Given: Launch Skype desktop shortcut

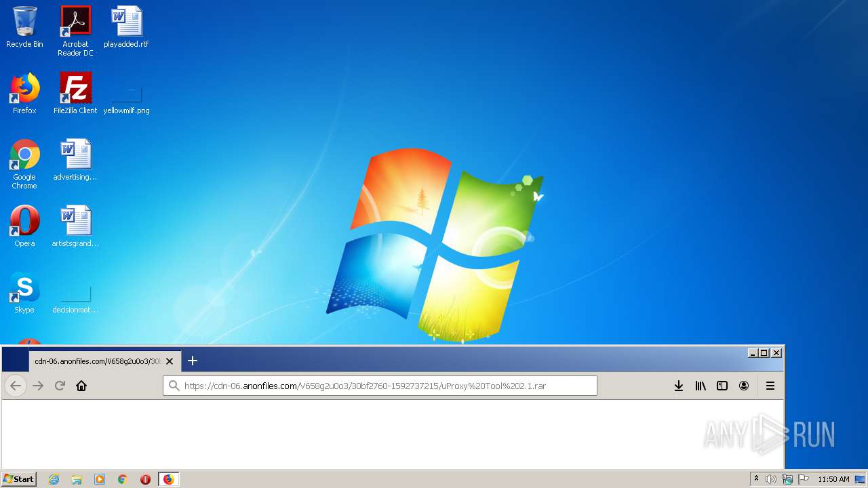Looking at the screenshot, I should [24, 293].
